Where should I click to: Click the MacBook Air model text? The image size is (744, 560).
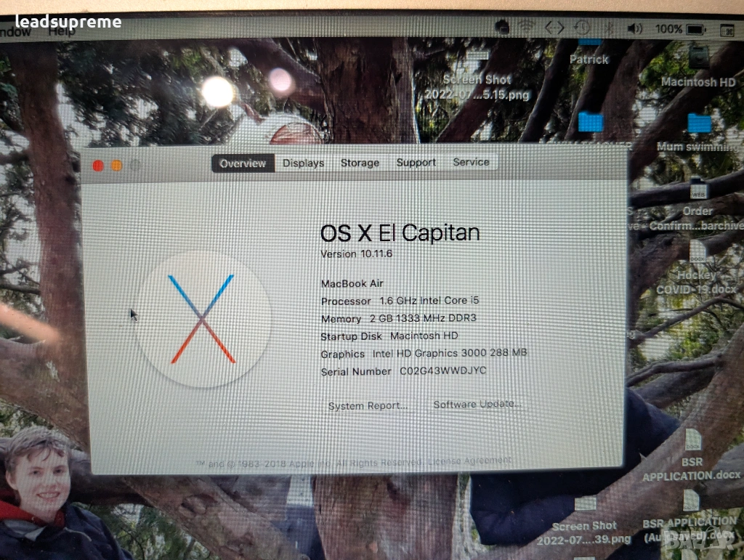[352, 283]
